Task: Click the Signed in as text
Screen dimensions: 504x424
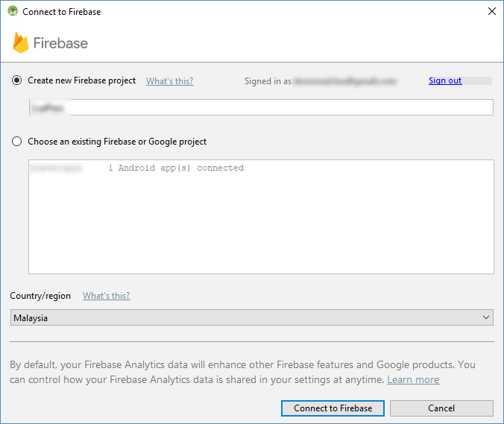Action: point(268,81)
